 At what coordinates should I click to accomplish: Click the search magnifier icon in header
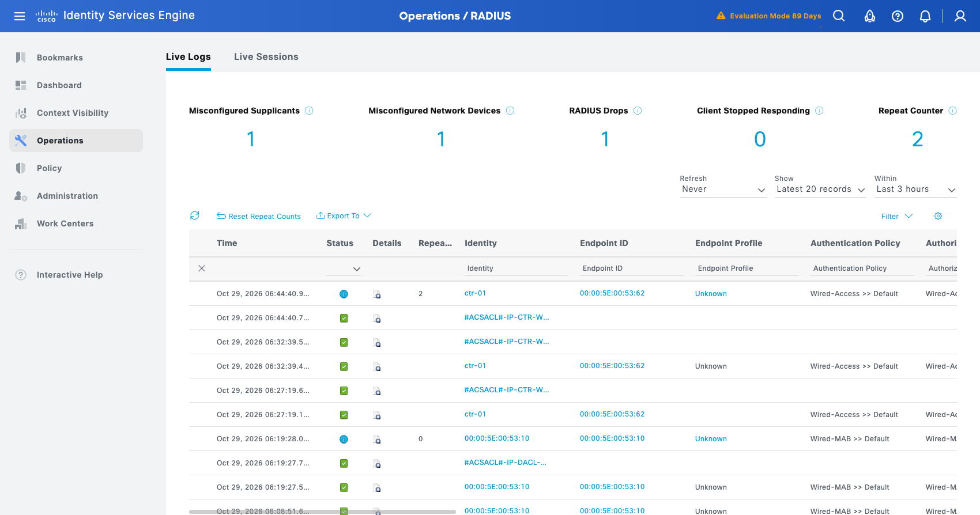click(x=839, y=16)
